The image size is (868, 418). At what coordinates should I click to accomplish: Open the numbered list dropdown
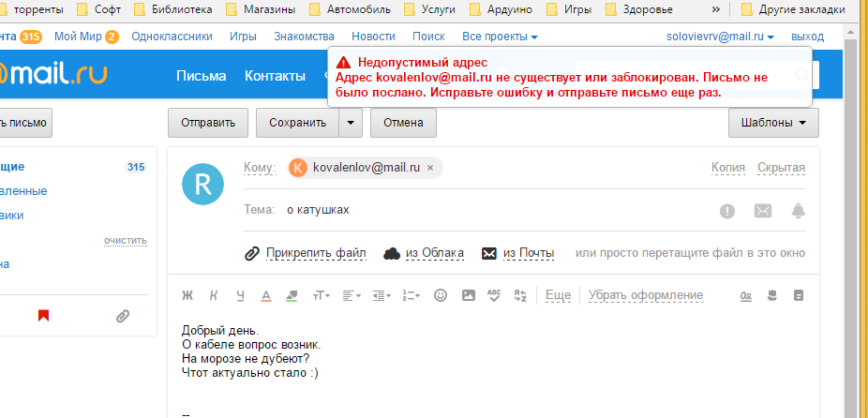[x=412, y=295]
